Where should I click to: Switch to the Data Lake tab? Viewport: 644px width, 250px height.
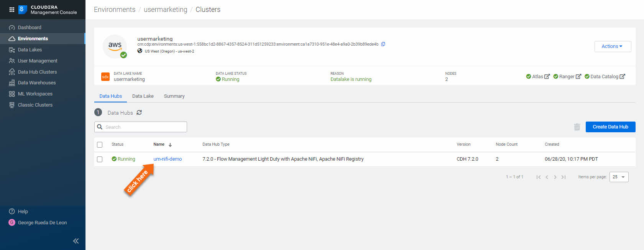click(x=143, y=96)
